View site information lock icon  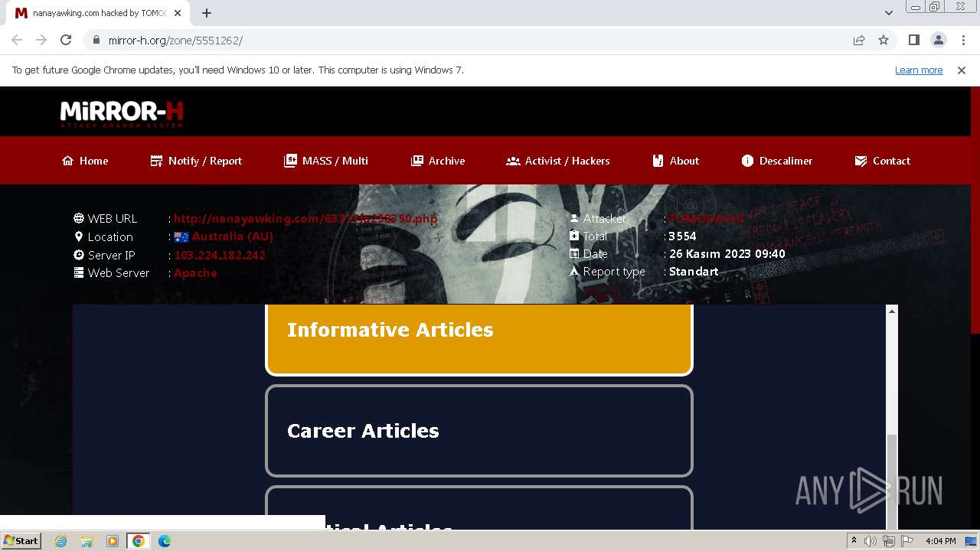coord(96,40)
